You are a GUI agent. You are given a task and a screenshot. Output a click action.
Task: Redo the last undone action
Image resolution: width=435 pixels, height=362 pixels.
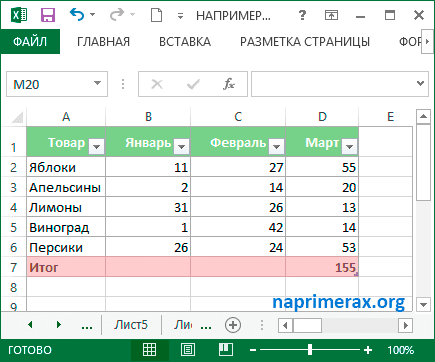point(117,15)
